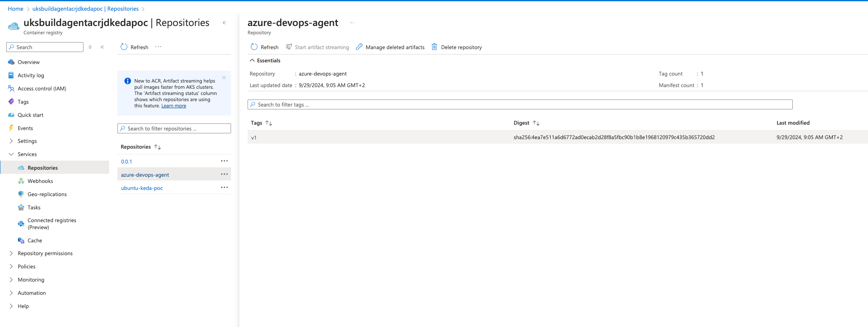The width and height of the screenshot is (868, 327).
Task: Expand the Settings section
Action: pos(11,141)
